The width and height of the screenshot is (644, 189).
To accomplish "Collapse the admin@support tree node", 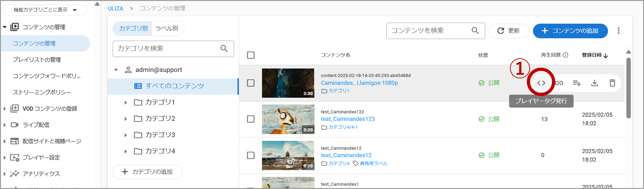I will coord(116,70).
